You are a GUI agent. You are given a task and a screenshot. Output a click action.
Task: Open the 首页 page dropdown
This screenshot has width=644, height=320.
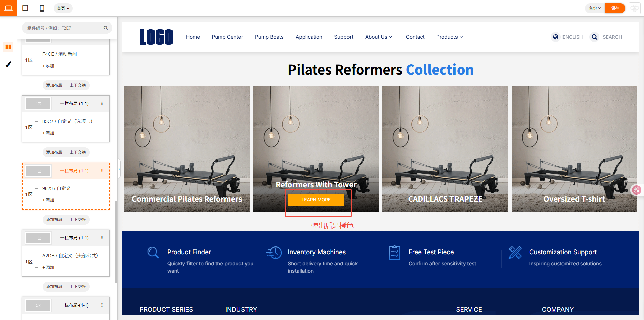63,8
